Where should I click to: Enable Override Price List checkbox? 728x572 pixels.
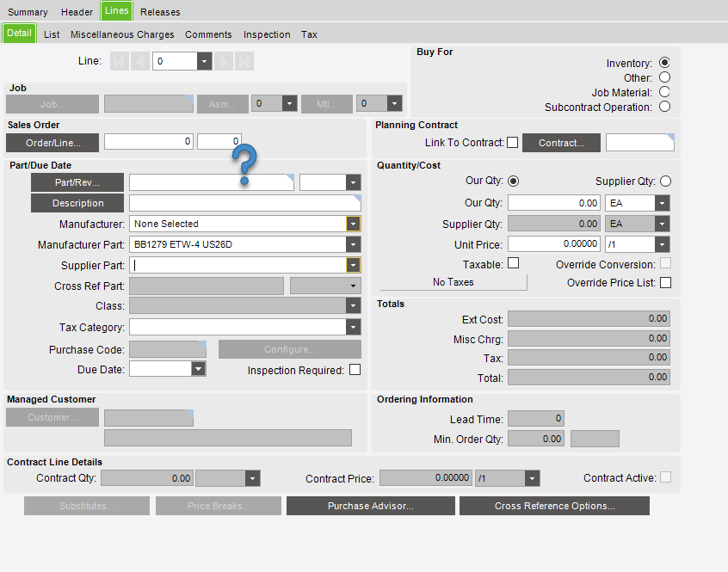coord(665,282)
